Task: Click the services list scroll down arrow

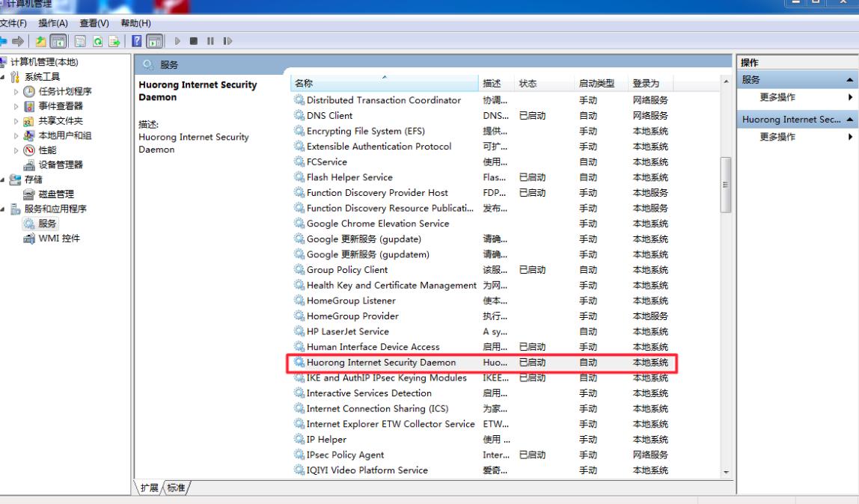Action: 725,472
